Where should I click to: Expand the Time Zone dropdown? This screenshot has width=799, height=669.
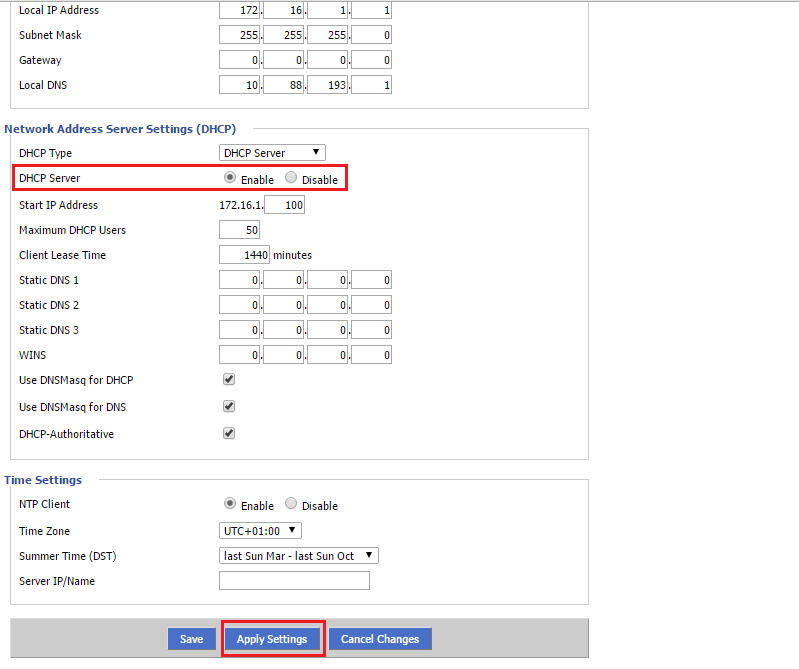(260, 531)
